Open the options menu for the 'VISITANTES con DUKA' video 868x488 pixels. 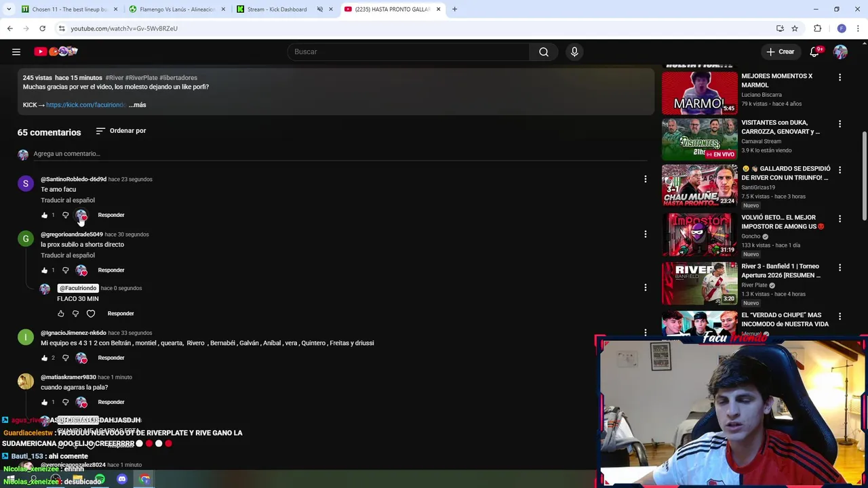840,124
